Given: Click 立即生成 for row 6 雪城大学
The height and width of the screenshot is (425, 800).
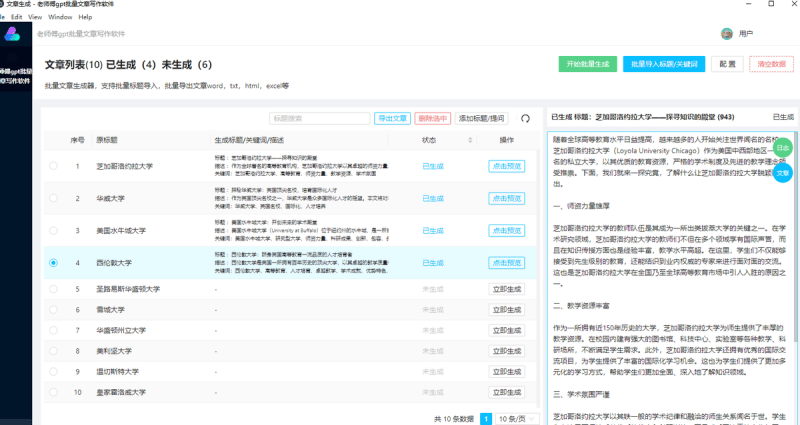Looking at the screenshot, I should point(507,310).
